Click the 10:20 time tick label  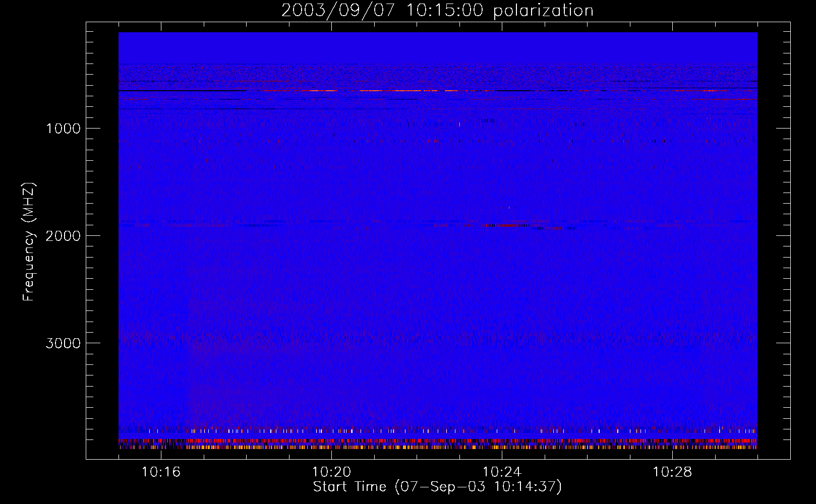click(x=331, y=472)
